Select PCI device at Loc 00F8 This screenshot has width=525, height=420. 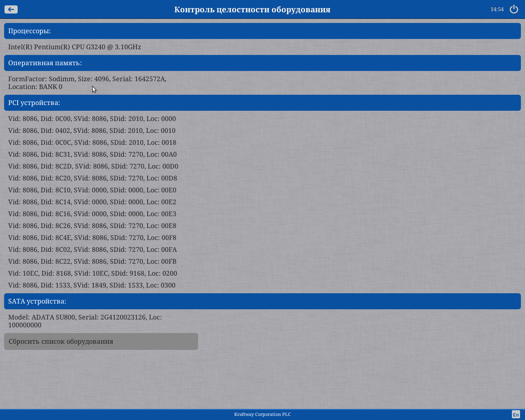tap(92, 237)
